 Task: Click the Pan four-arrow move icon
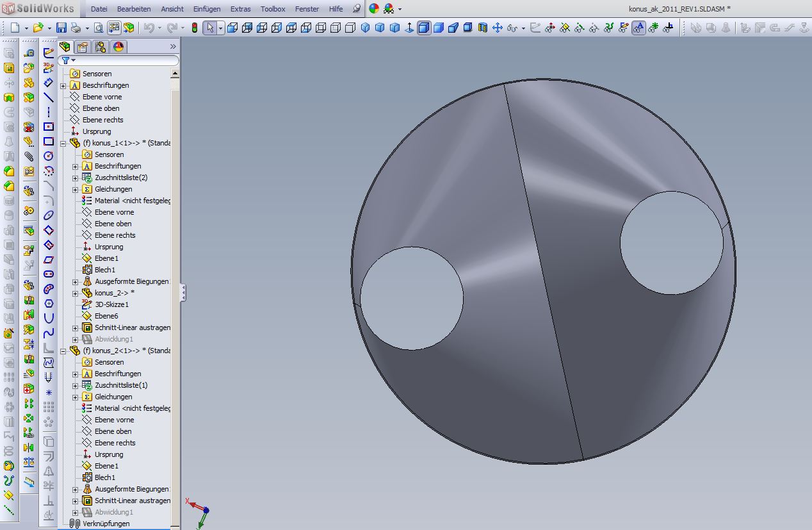coord(498,28)
